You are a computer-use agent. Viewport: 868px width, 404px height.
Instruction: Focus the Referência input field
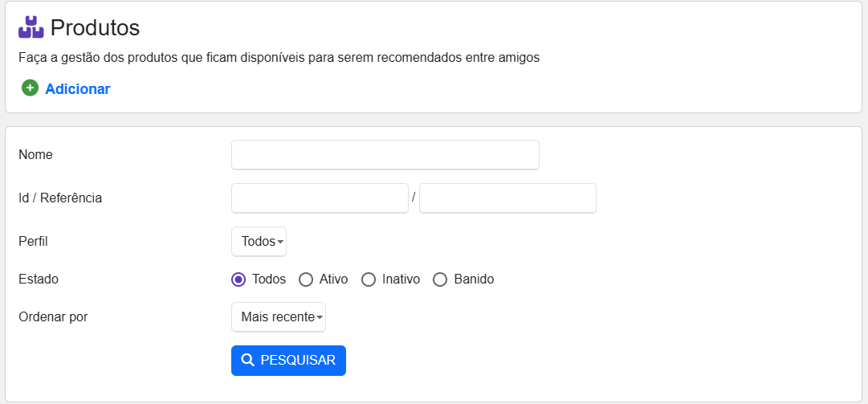click(507, 198)
